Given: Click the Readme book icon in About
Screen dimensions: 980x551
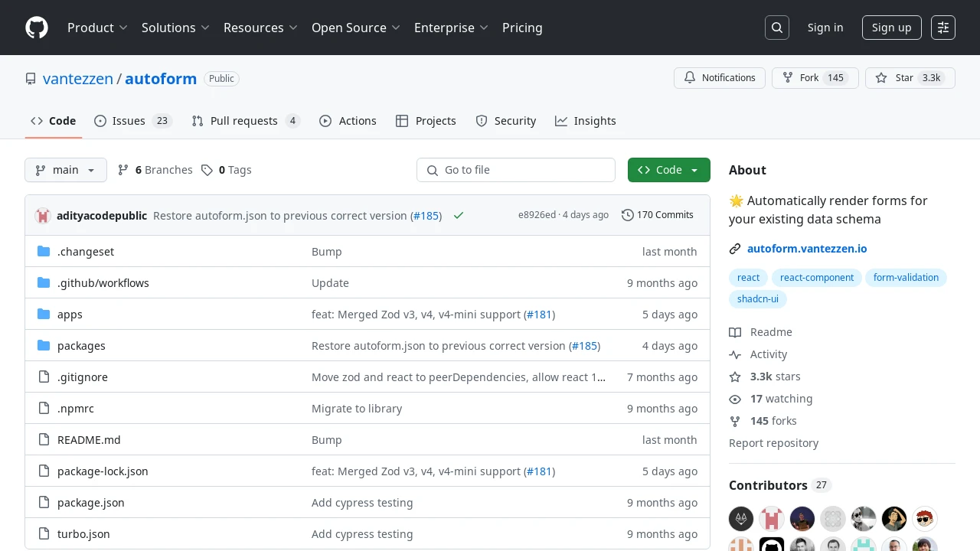Looking at the screenshot, I should [735, 332].
